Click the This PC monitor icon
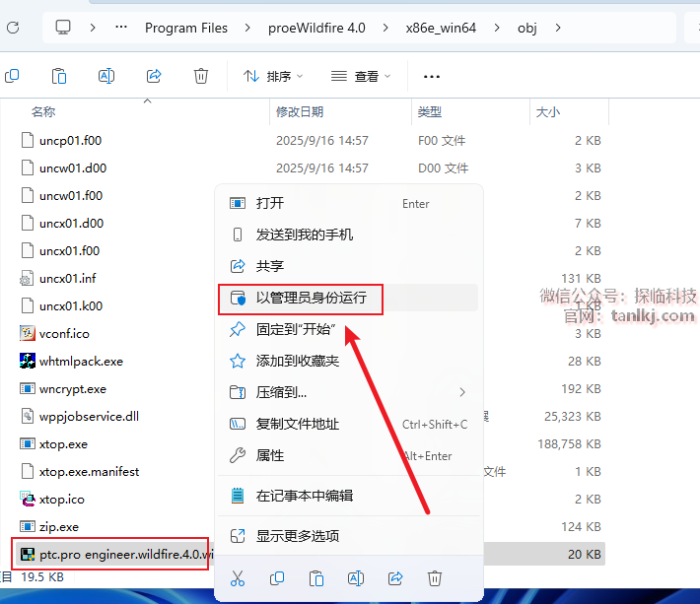700x604 pixels. click(63, 28)
